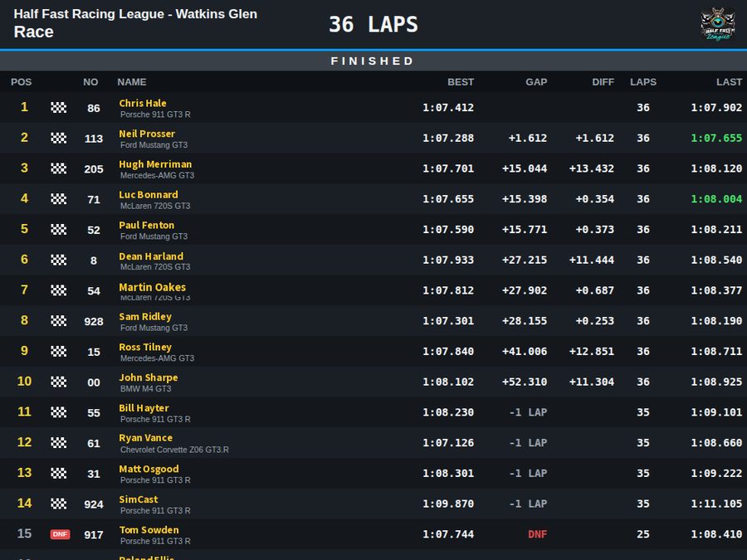The height and width of the screenshot is (560, 747).
Task: Click checkered flag icon for SimCast
Action: 59,504
